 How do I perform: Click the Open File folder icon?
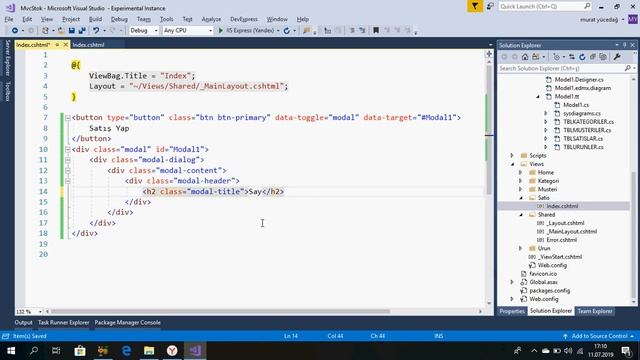coord(61,31)
